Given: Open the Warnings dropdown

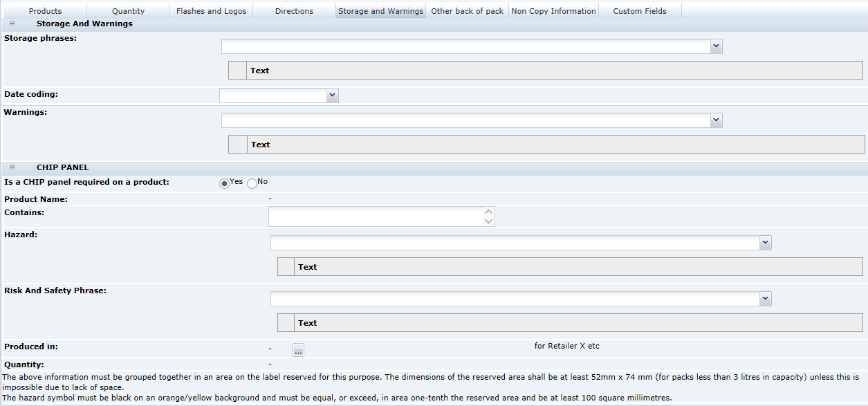Looking at the screenshot, I should [x=716, y=120].
